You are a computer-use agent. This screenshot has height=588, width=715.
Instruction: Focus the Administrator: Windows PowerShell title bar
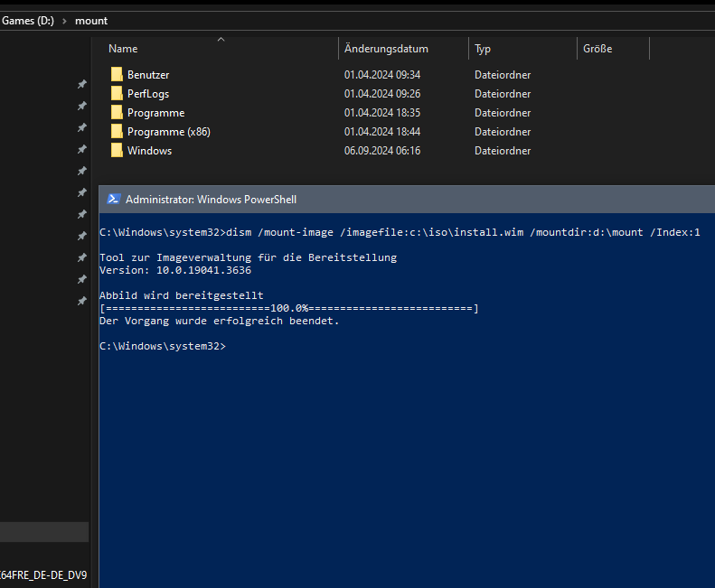click(x=362, y=199)
